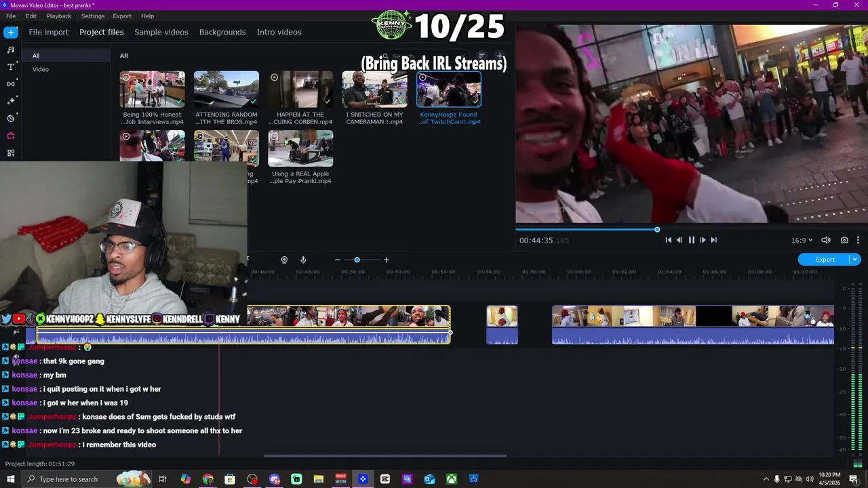Select the All category in sidebar
The image size is (868, 488).
[68, 56]
